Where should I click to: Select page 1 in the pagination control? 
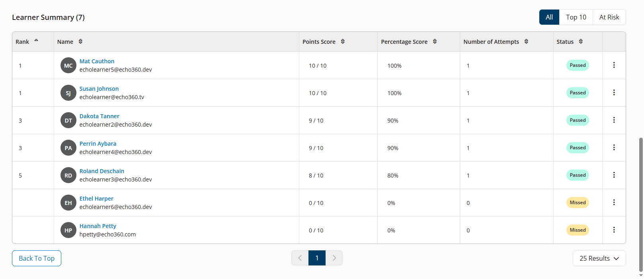click(317, 258)
